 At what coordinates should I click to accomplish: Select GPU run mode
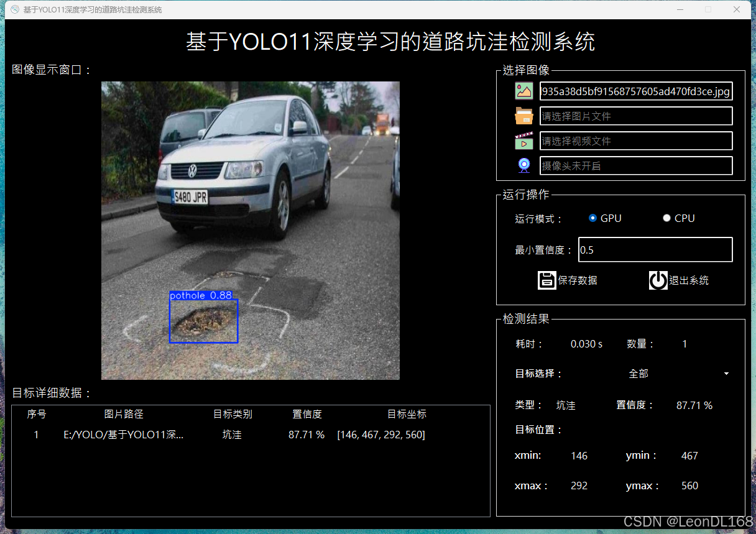[x=592, y=218]
